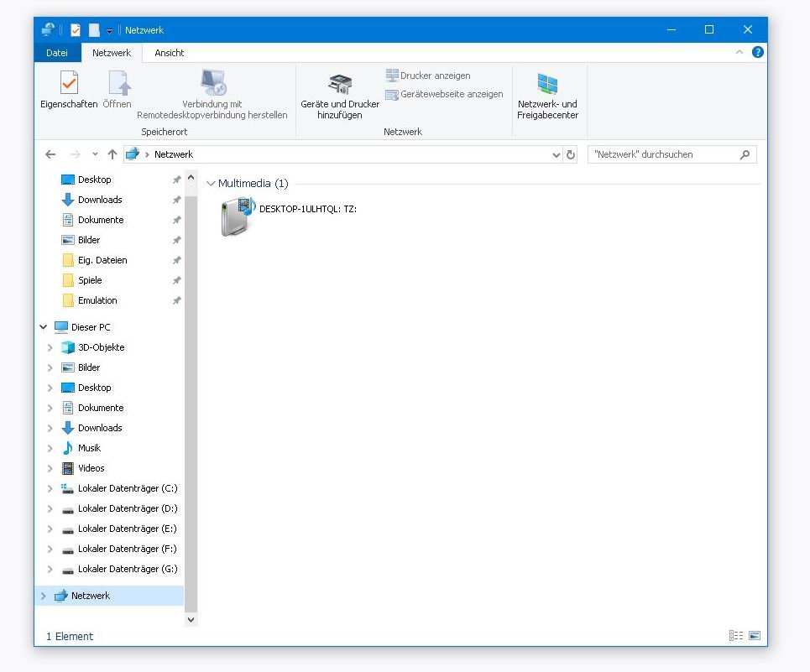
Task: Select Dieser PC in navigation tree
Action: [x=90, y=327]
